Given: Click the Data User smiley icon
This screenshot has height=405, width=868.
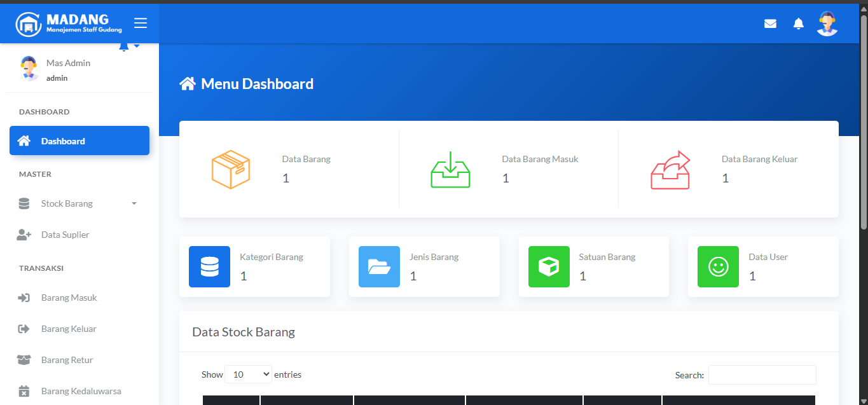Looking at the screenshot, I should click(718, 266).
